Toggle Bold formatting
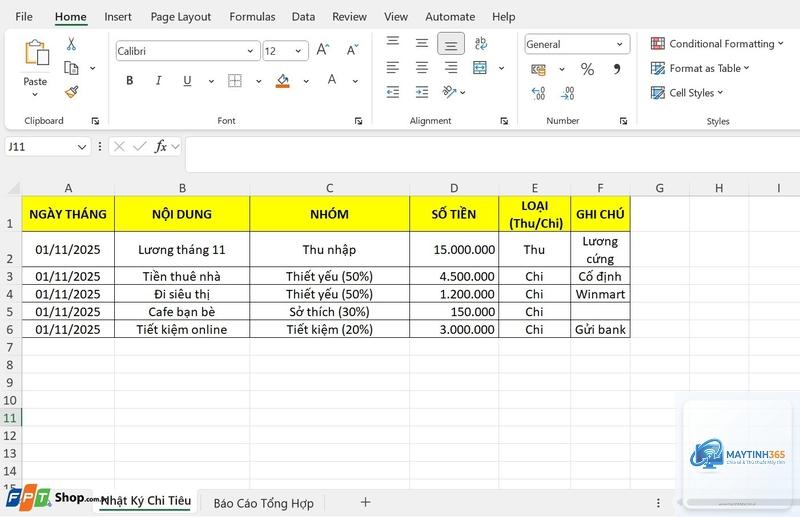This screenshot has height=517, width=800. click(x=130, y=80)
